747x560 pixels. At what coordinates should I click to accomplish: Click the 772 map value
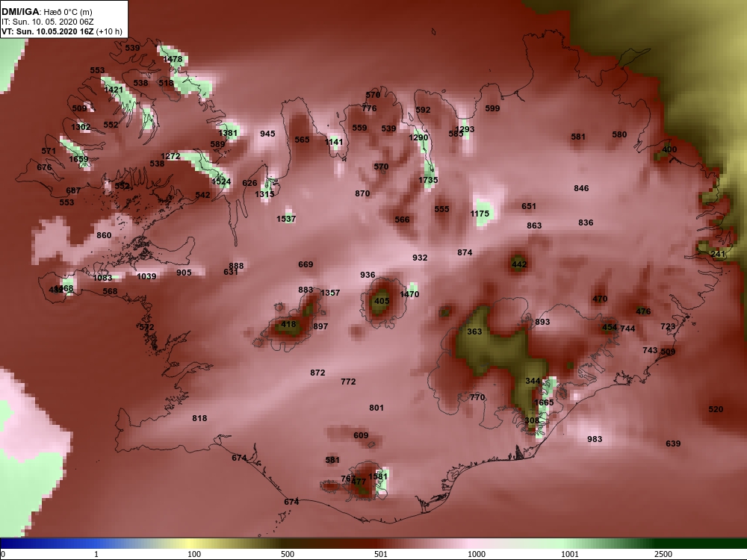(x=348, y=382)
